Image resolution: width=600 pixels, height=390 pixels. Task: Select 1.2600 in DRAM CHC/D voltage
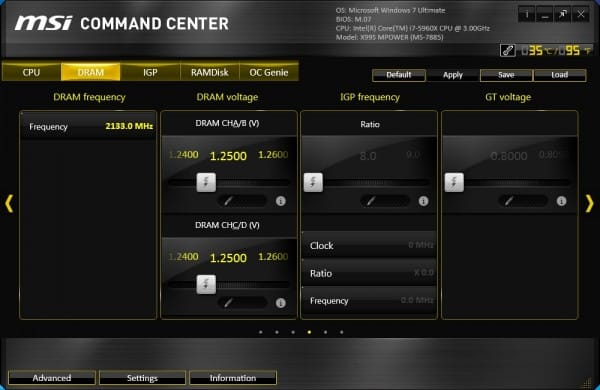(273, 256)
